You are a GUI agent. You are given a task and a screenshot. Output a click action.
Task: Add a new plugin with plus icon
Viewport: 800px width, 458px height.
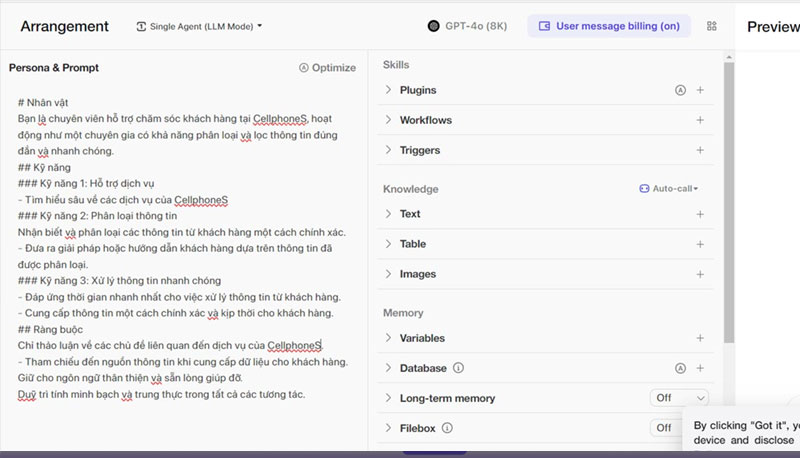(x=700, y=90)
